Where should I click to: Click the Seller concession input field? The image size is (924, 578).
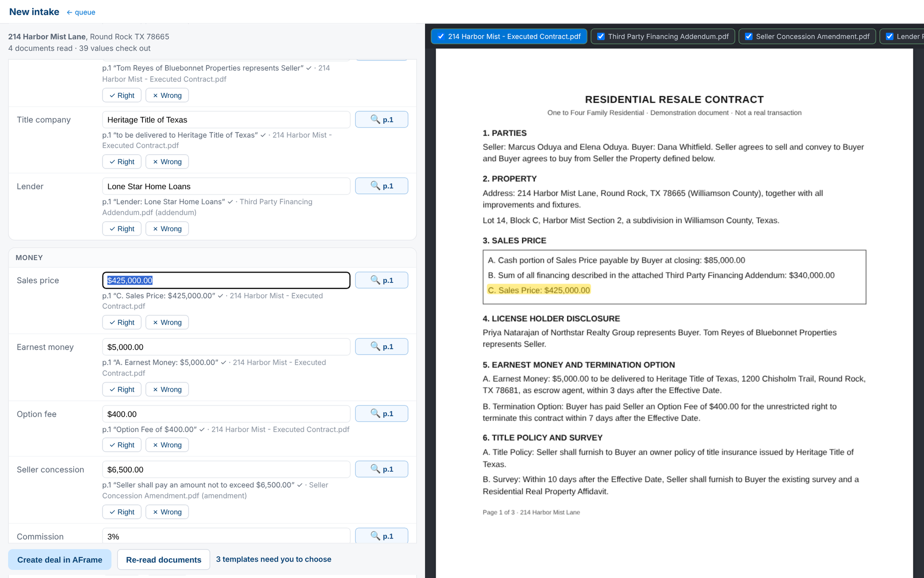226,470
